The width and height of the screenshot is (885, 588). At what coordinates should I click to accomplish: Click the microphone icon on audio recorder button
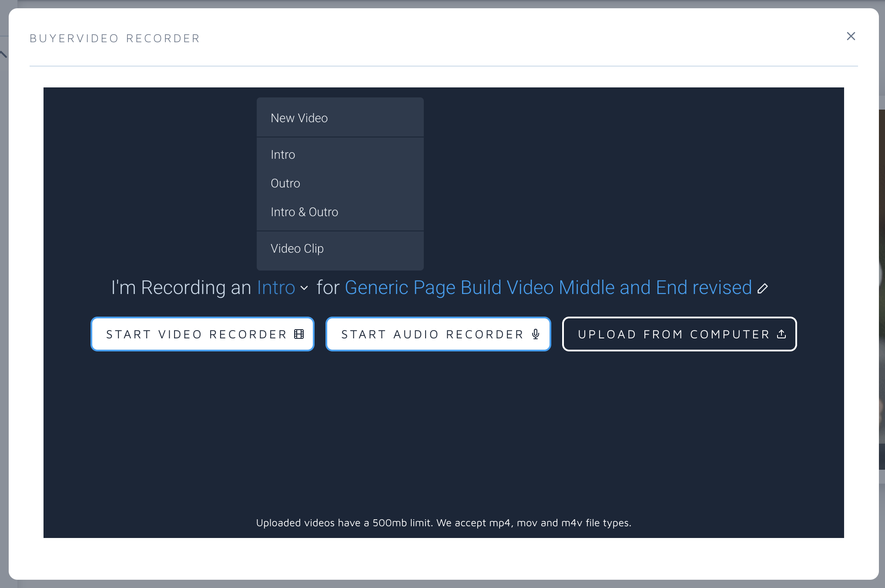536,334
